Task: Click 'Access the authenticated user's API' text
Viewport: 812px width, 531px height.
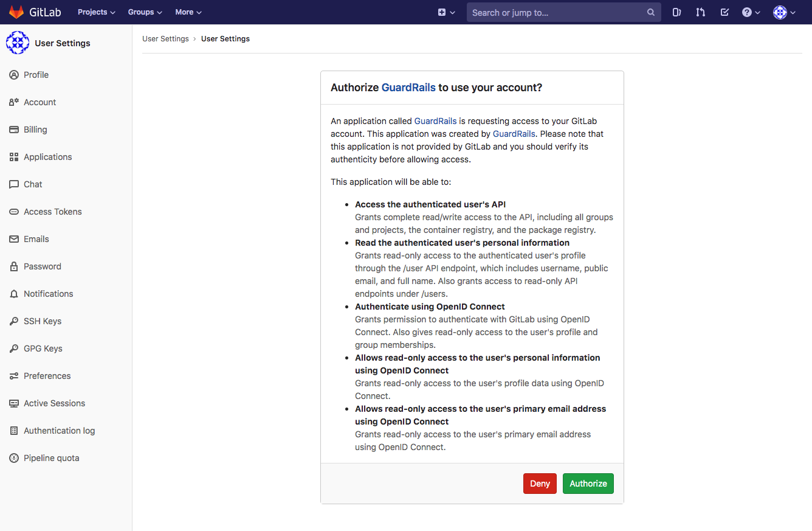Action: (x=430, y=204)
